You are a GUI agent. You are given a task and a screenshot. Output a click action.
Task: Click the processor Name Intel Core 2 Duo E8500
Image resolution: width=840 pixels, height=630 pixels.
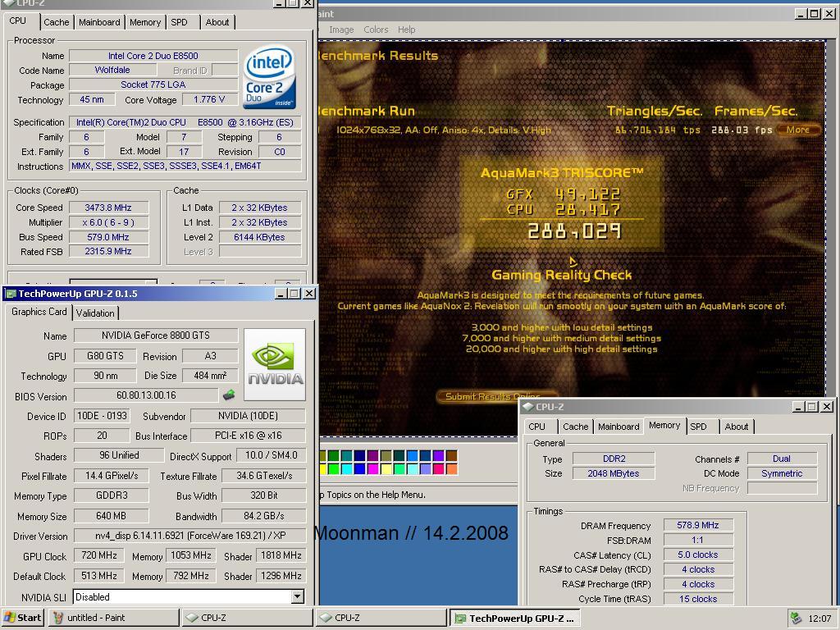(x=153, y=56)
